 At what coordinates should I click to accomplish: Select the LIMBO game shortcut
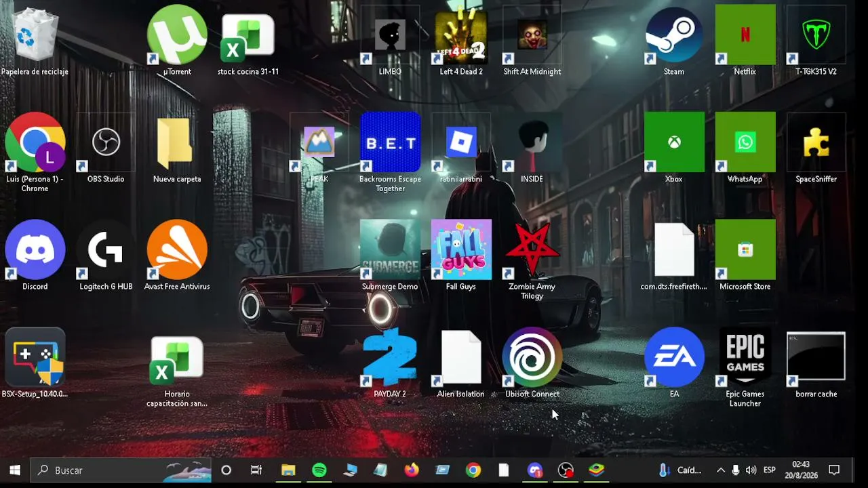coord(390,41)
